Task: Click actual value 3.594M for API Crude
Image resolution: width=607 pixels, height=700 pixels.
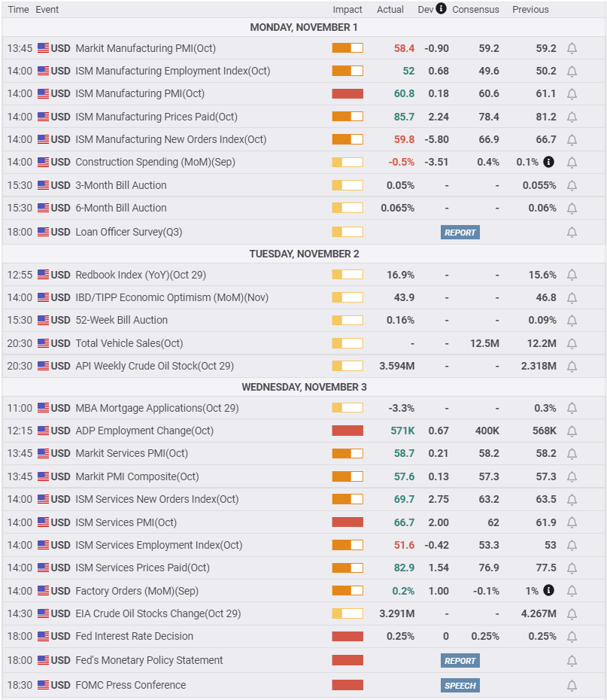Action: [397, 366]
